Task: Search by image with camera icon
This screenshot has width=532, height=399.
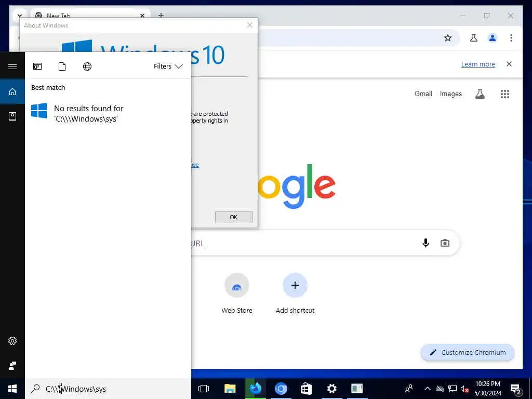Action: 445,243
